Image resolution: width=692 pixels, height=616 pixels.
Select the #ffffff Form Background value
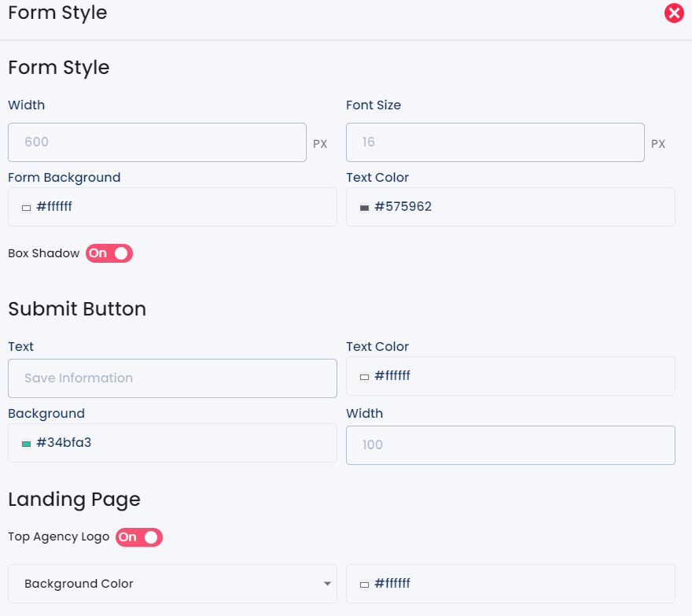click(x=54, y=207)
